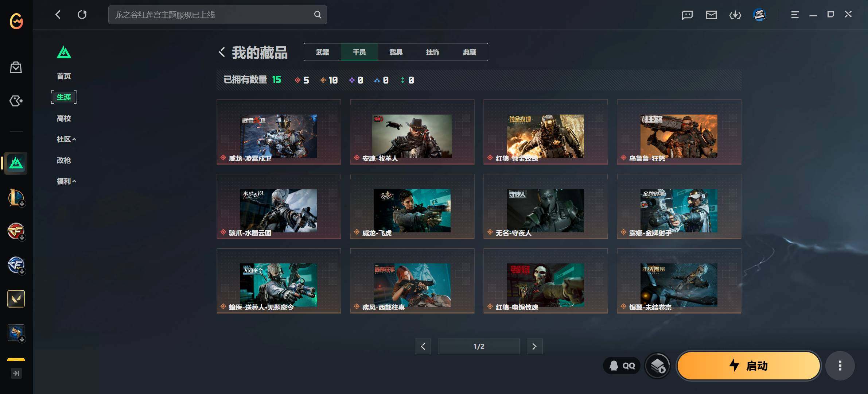
Task: Click the back arrow in top bar
Action: [x=58, y=15]
